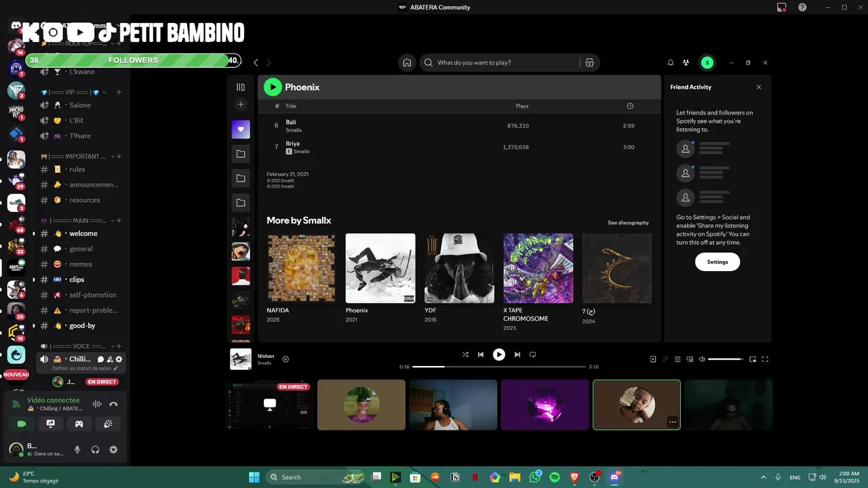Play the Phoenix album with the green button
The height and width of the screenshot is (488, 868).
[273, 87]
